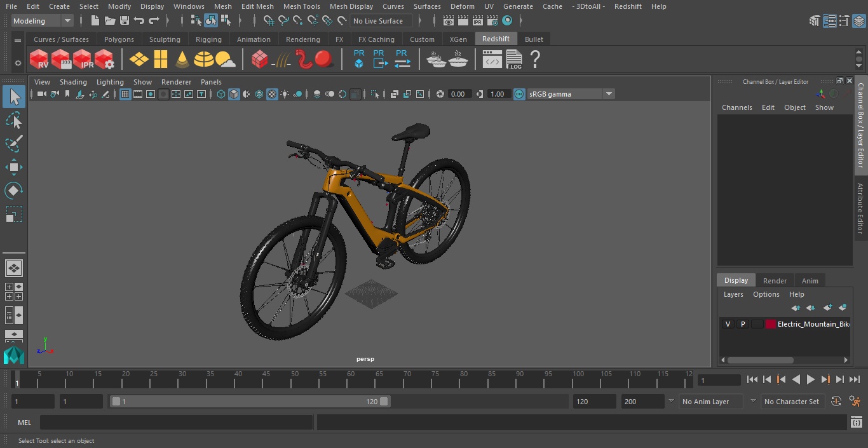Image resolution: width=868 pixels, height=448 pixels.
Task: Play animation forward button
Action: (811, 379)
